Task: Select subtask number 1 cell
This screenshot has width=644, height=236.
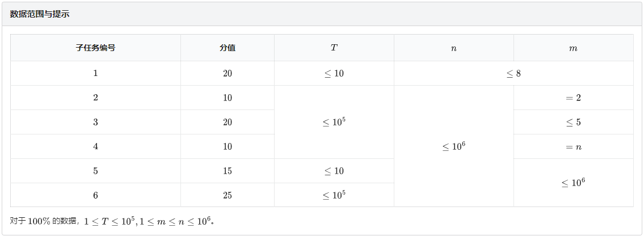Action: pyautogui.click(x=95, y=74)
